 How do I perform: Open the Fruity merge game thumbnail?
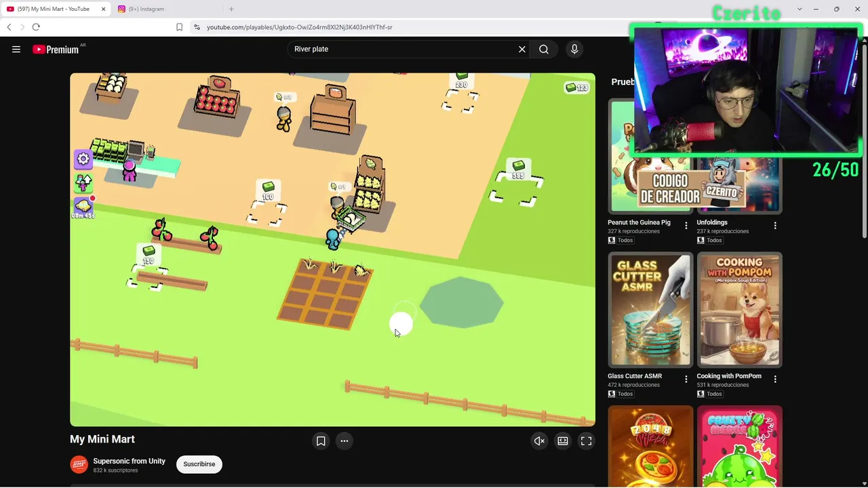click(x=739, y=446)
